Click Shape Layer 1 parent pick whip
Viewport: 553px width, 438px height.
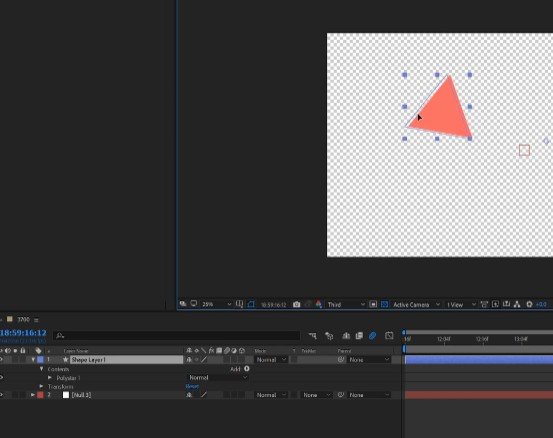[341, 360]
